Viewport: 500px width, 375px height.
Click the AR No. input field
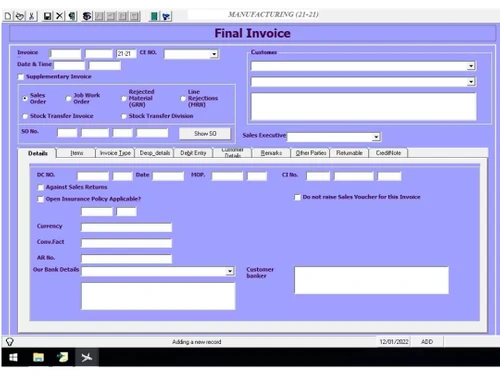point(127,259)
